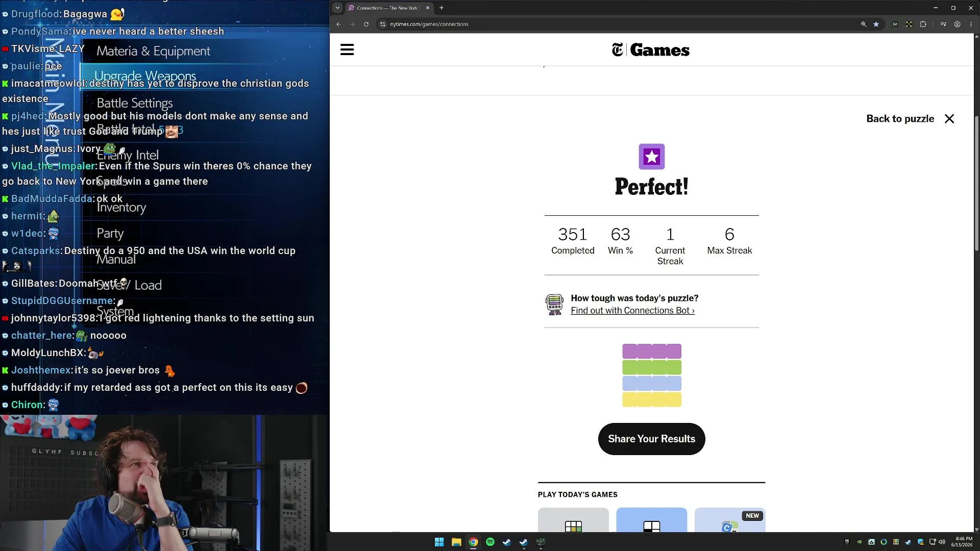Open the Chrome profile menu

tap(958, 24)
